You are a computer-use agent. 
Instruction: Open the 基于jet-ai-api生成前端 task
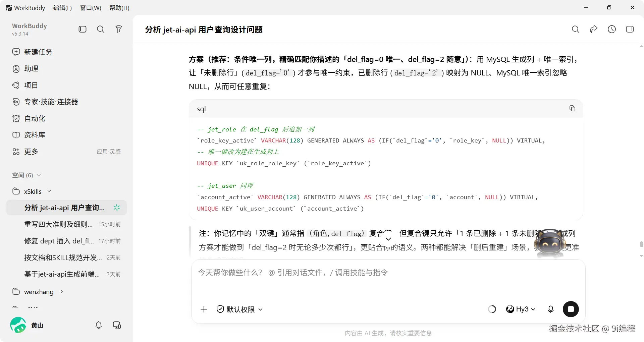point(66,274)
